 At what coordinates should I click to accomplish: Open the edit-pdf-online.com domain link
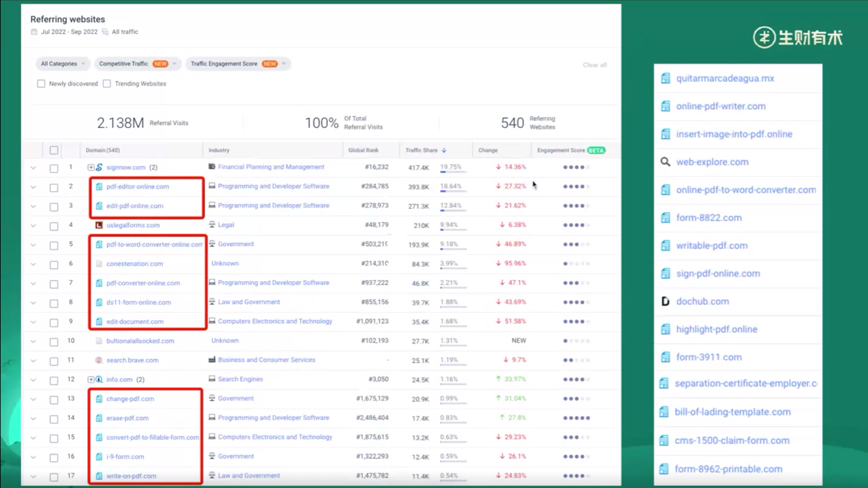pos(135,206)
